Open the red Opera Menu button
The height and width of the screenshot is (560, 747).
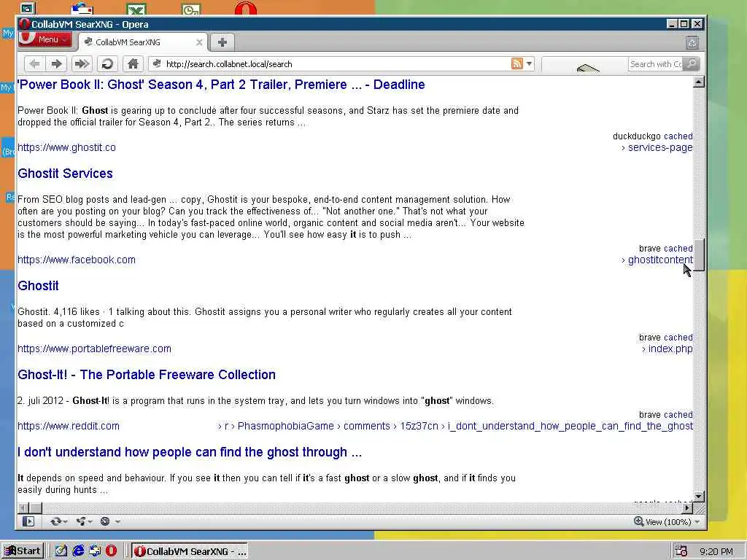click(45, 39)
